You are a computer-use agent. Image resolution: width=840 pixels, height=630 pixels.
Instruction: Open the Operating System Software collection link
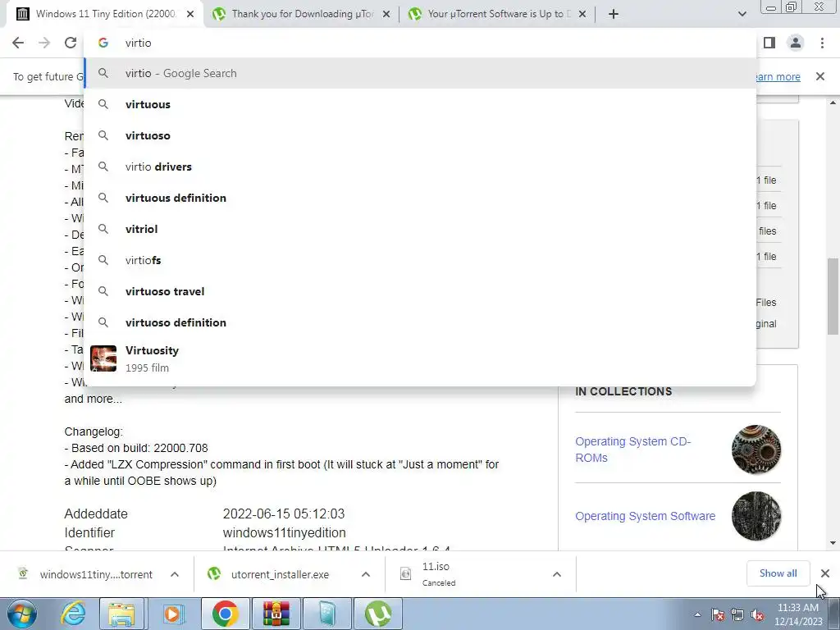pos(645,516)
